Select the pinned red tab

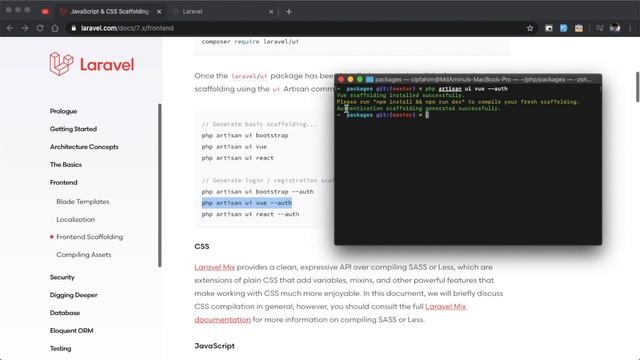coord(45,12)
